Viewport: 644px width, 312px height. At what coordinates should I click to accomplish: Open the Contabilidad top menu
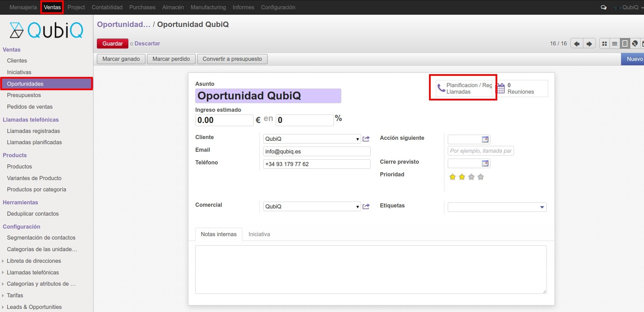(x=107, y=7)
